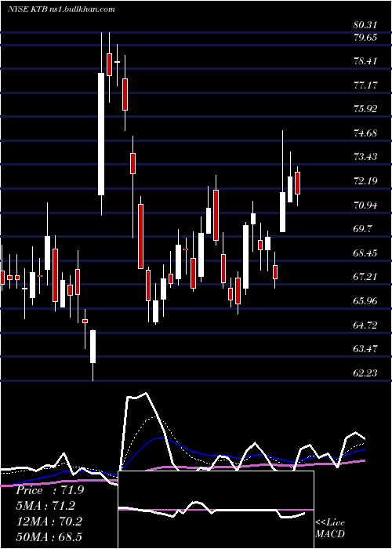Click inside the MACD inset chart box
The image size is (392, 549).
(x=216, y=510)
